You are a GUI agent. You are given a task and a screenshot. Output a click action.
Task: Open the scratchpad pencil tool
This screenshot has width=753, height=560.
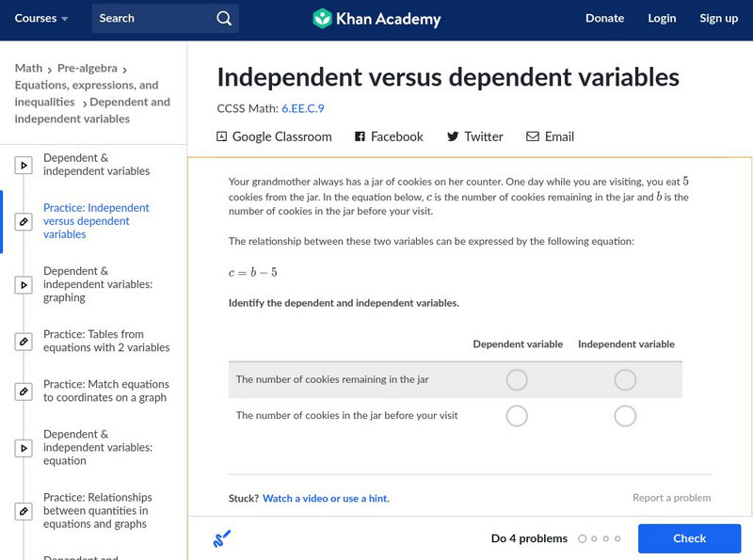(222, 539)
